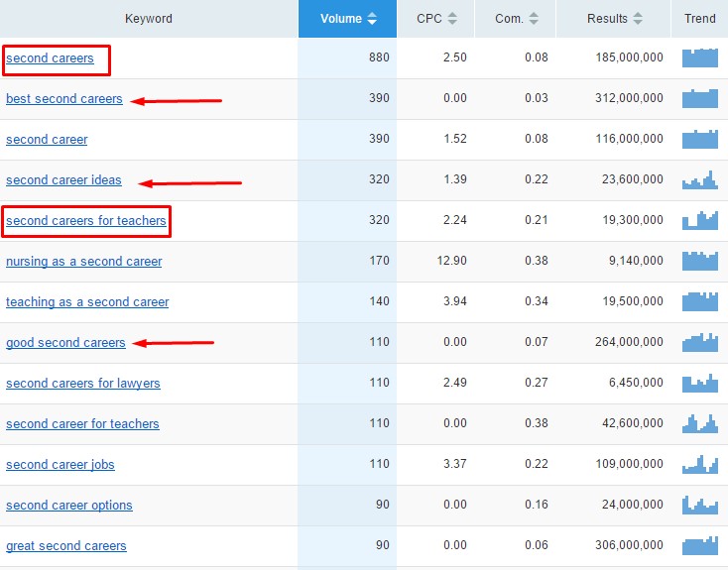View trend chart for 'second career for teachers'
The image size is (728, 570).
[x=699, y=423]
